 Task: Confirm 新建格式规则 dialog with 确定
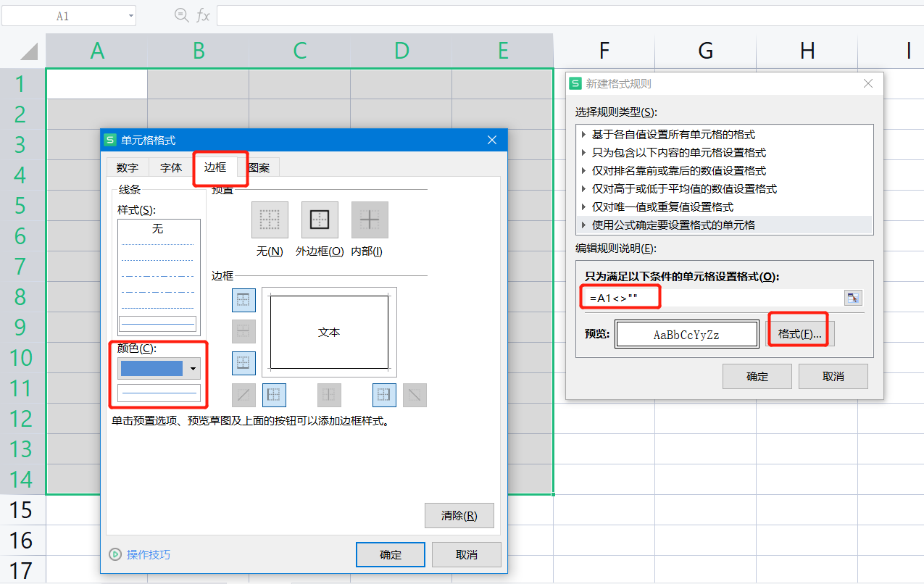click(757, 376)
